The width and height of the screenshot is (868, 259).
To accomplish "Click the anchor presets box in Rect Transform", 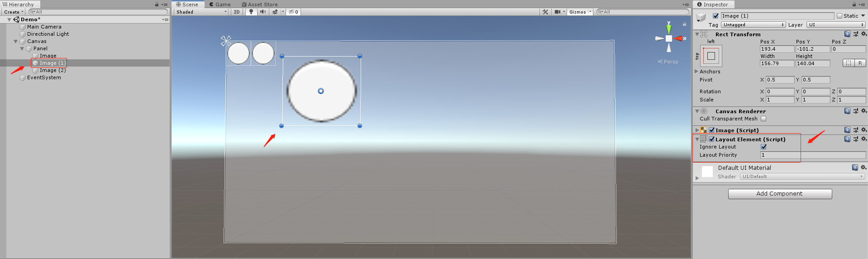I will pyautogui.click(x=711, y=56).
